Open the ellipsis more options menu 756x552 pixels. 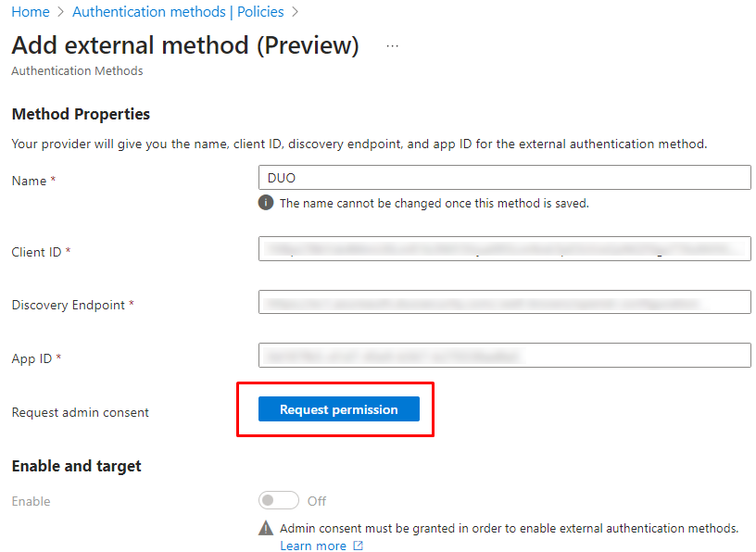coord(392,45)
